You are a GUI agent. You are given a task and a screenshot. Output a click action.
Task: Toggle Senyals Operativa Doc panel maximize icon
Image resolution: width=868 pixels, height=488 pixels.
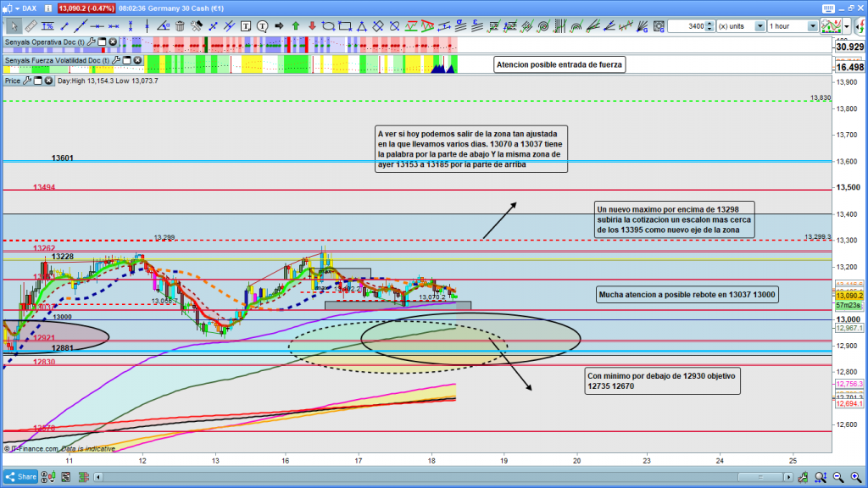101,41
